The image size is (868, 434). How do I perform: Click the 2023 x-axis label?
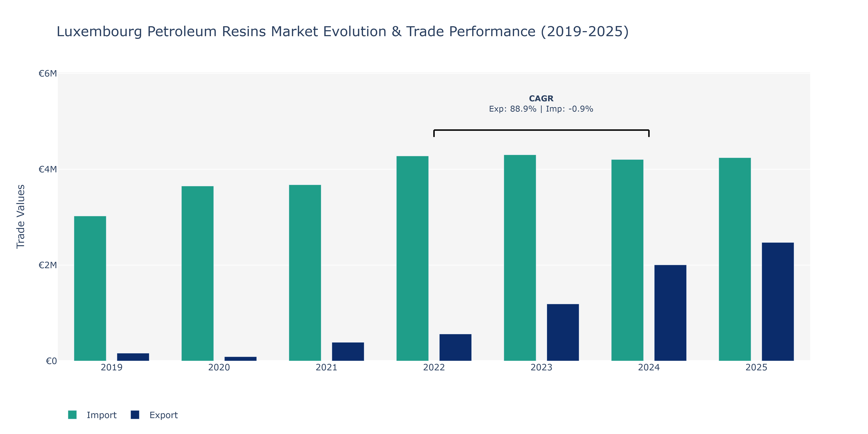pyautogui.click(x=541, y=367)
